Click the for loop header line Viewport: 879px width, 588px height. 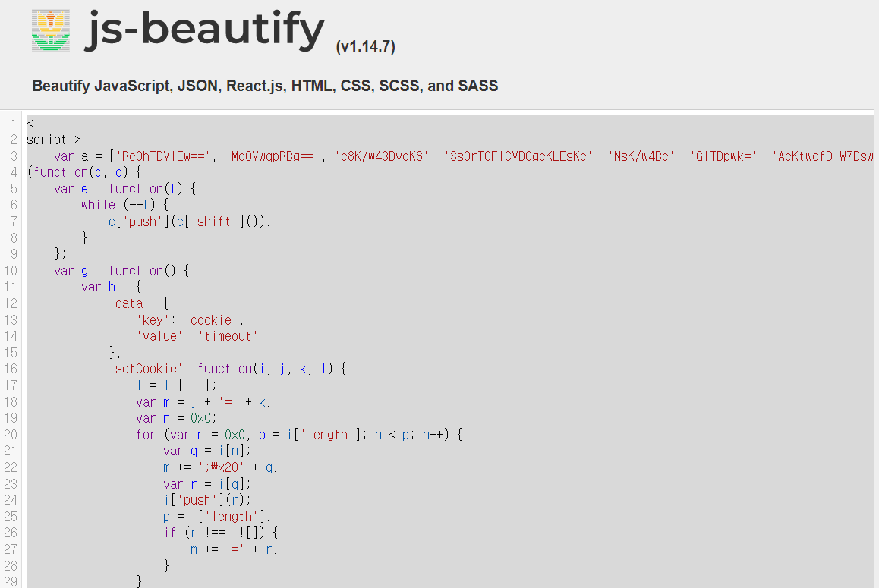coord(299,435)
